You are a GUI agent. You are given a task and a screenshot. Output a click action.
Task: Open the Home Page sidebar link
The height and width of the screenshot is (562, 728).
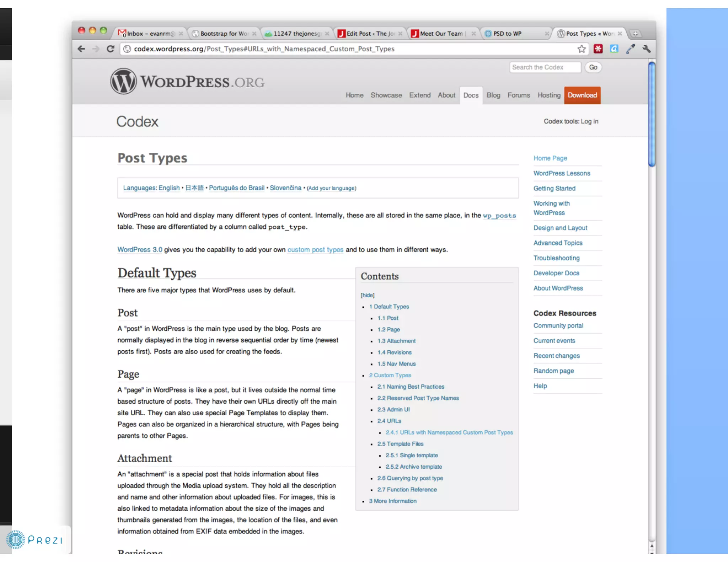coord(550,158)
